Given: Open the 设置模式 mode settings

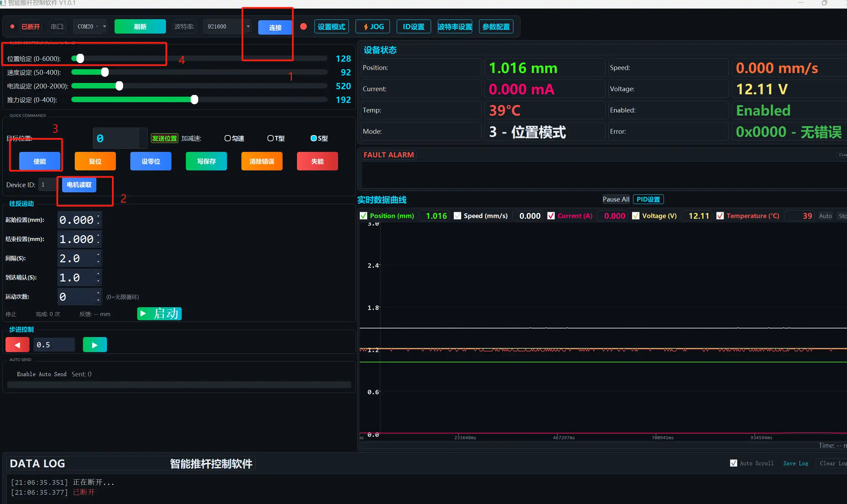Looking at the screenshot, I should 332,26.
